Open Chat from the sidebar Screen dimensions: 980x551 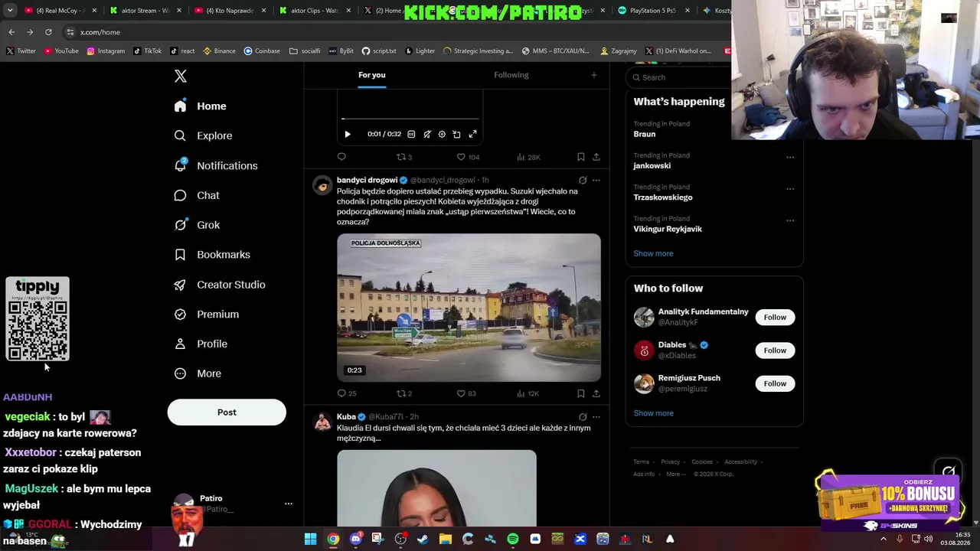[x=197, y=195]
